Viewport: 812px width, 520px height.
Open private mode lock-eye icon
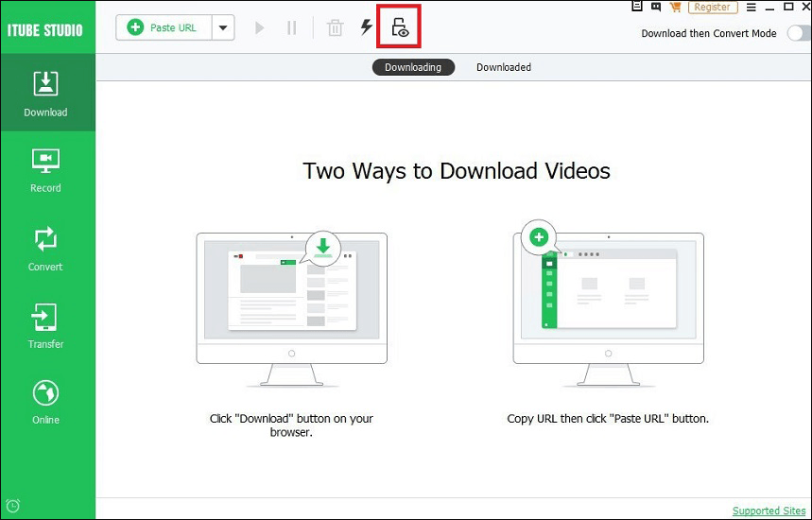399,26
